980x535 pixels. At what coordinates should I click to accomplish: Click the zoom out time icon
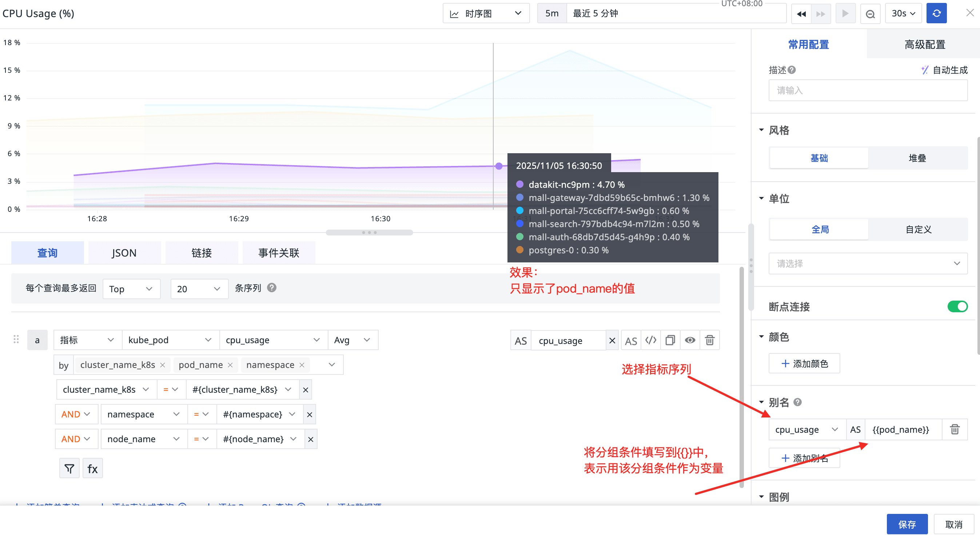tap(870, 14)
